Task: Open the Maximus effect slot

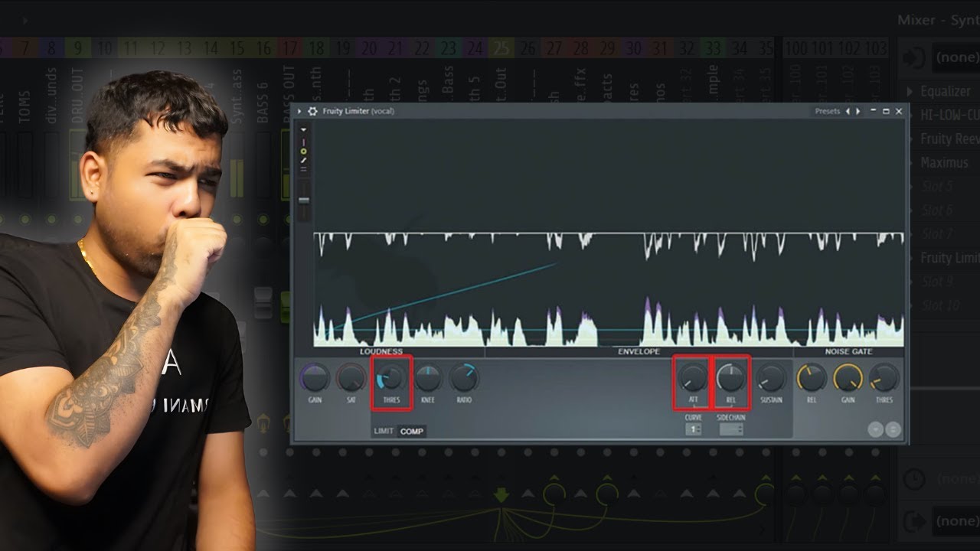Action: tap(944, 162)
